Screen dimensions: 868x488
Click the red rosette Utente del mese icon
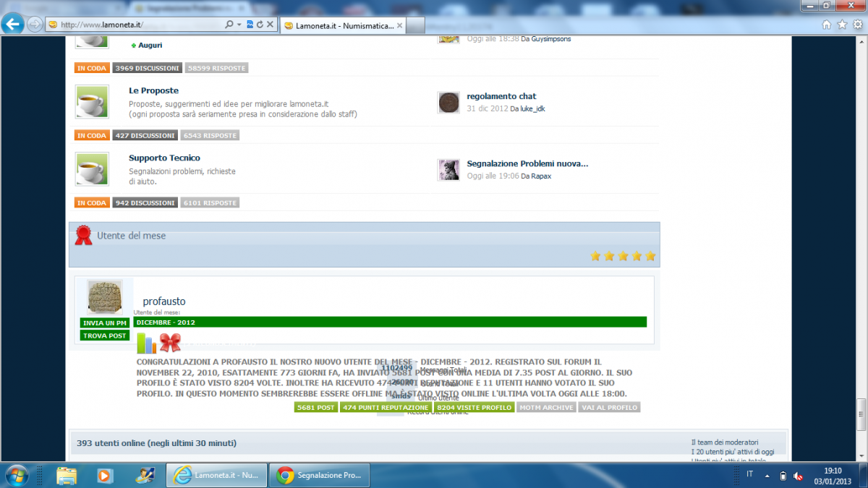(x=84, y=236)
